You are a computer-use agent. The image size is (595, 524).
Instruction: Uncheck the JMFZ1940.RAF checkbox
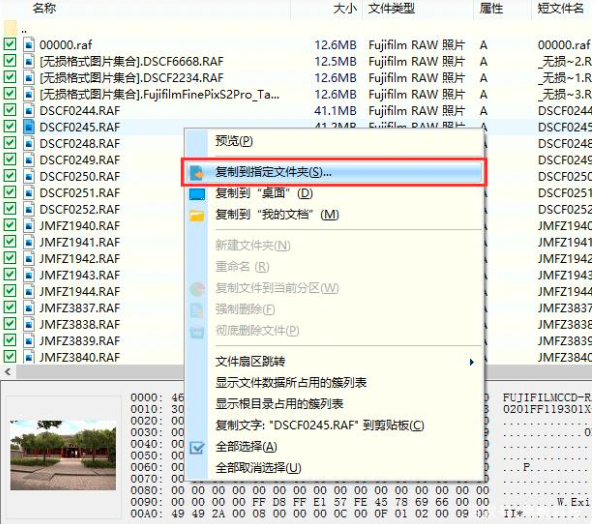point(10,225)
